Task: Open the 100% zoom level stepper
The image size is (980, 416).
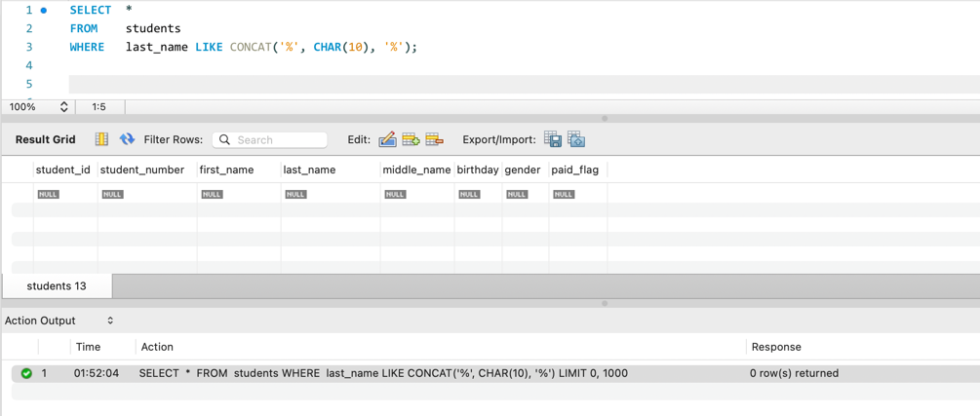Action: (63, 107)
